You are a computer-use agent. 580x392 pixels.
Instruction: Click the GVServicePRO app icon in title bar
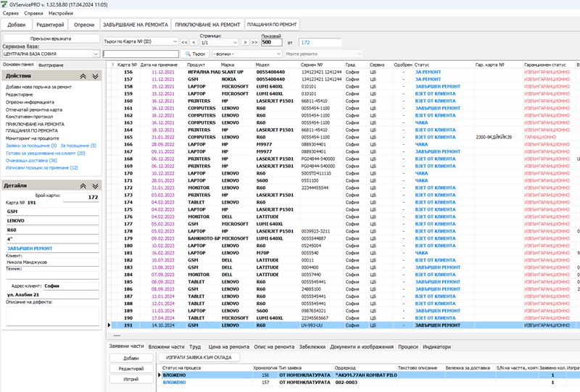tap(4, 4)
